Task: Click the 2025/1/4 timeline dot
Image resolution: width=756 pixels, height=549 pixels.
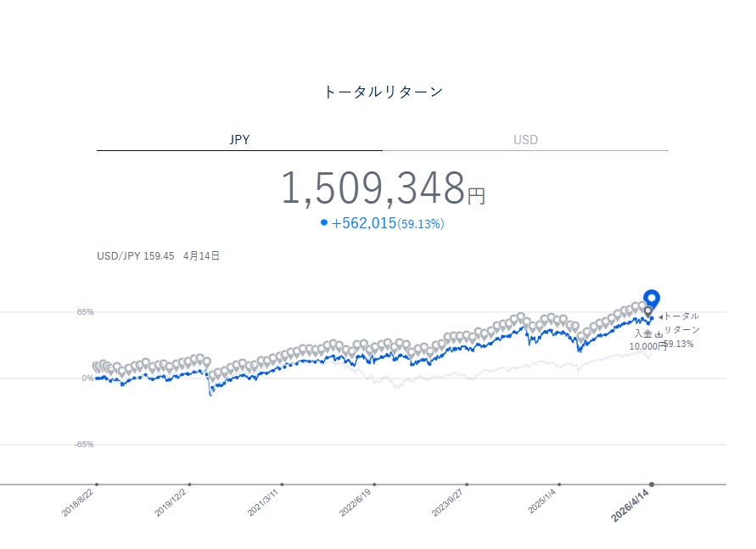Action: 559,485
